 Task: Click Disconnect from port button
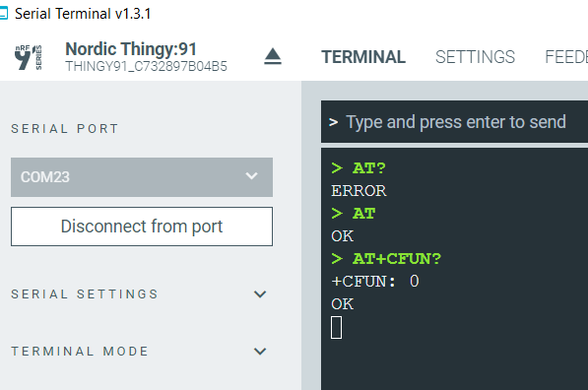coord(142,227)
